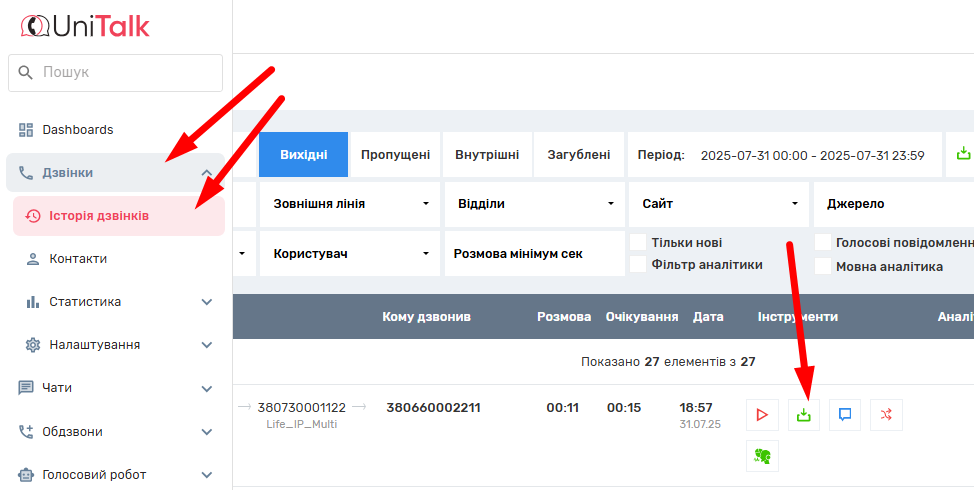This screenshot has height=490, width=974.
Task: Open Історія дзвінків page
Action: [99, 215]
